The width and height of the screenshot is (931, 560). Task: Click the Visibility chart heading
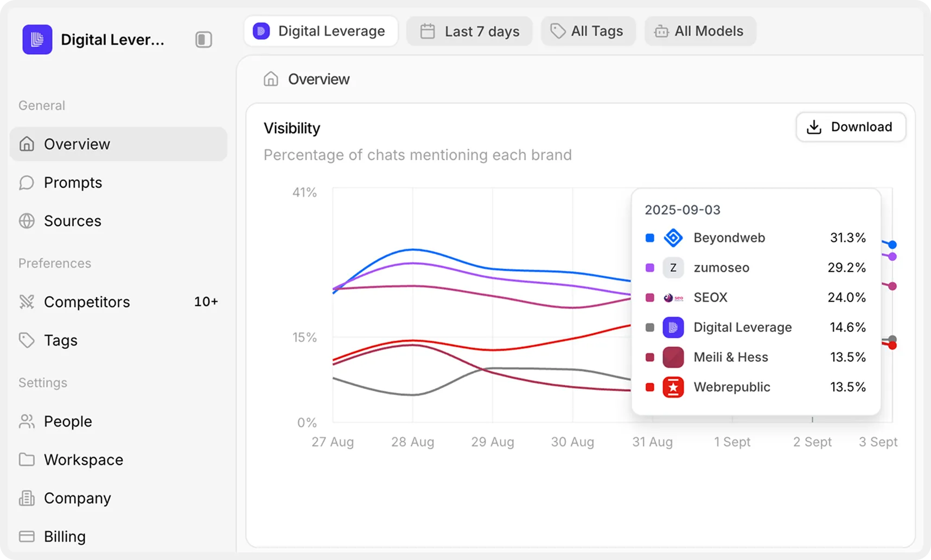click(292, 128)
